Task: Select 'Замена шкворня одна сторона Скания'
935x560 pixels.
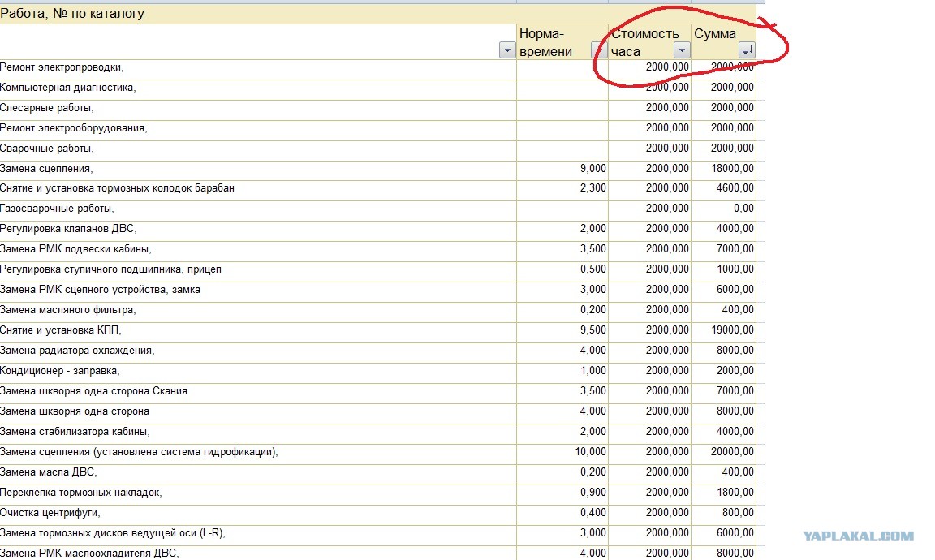Action: pos(93,391)
